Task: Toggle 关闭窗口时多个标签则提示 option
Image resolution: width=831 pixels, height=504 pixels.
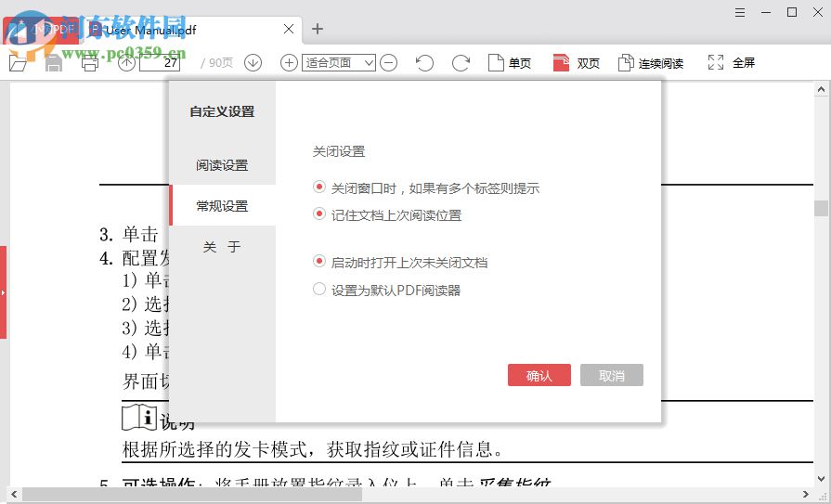Action: 319,187
